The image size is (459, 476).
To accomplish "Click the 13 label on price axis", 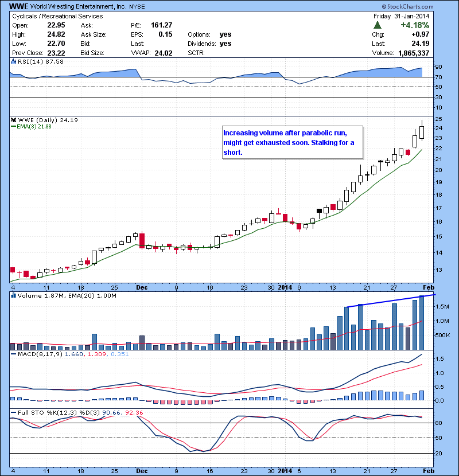I will click(x=439, y=270).
